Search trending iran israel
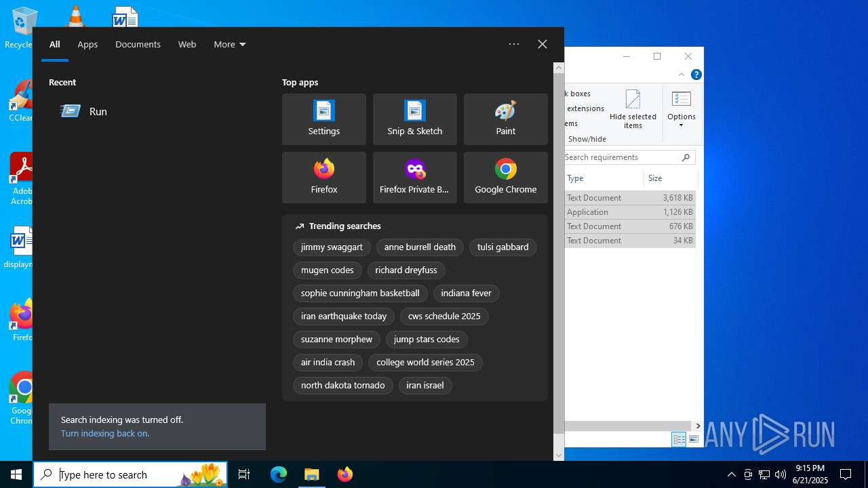868x488 pixels. tap(425, 386)
